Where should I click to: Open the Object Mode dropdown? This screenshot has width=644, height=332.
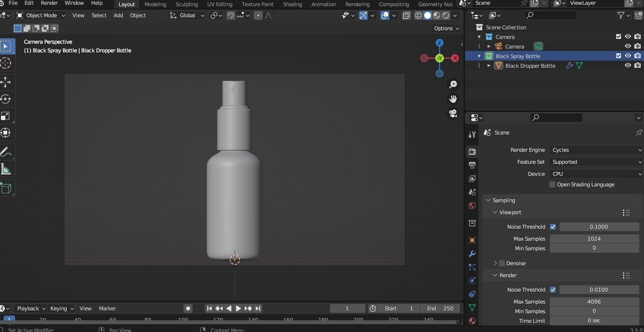point(40,15)
